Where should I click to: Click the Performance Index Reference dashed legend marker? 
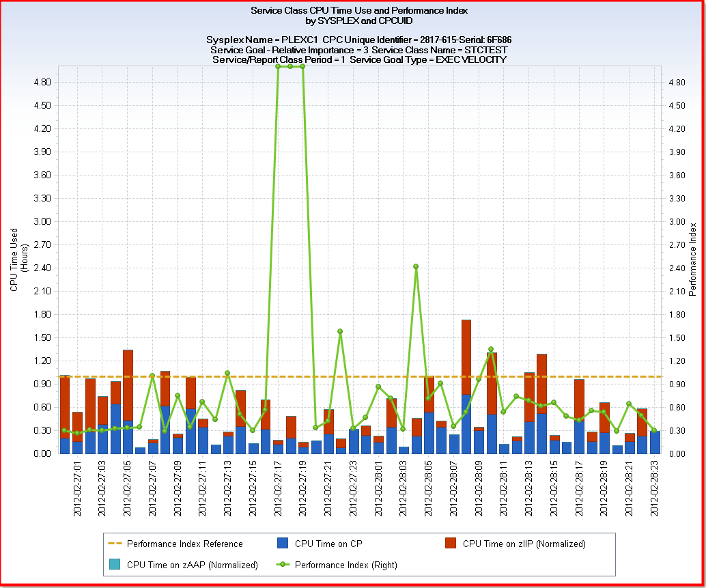click(115, 544)
